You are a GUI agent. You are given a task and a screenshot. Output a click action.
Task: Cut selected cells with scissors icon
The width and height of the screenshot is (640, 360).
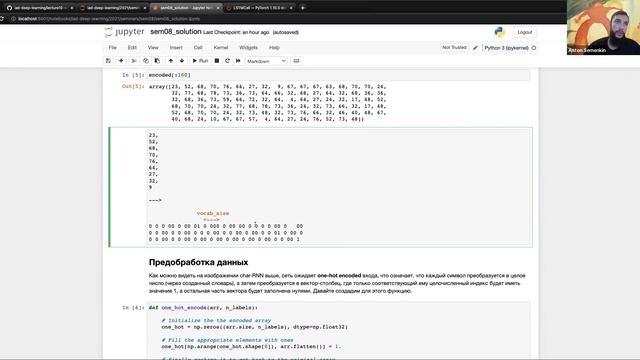click(x=134, y=61)
